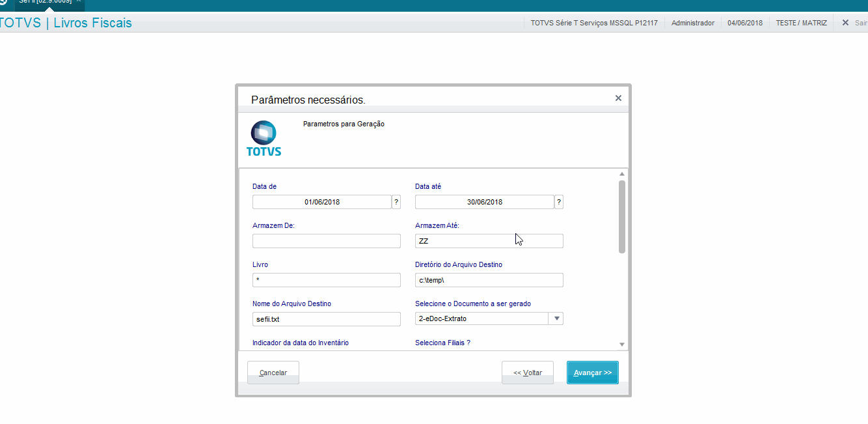The image size is (868, 424).
Task: Focus the Armazem Até field with ZZ
Action: (x=489, y=241)
